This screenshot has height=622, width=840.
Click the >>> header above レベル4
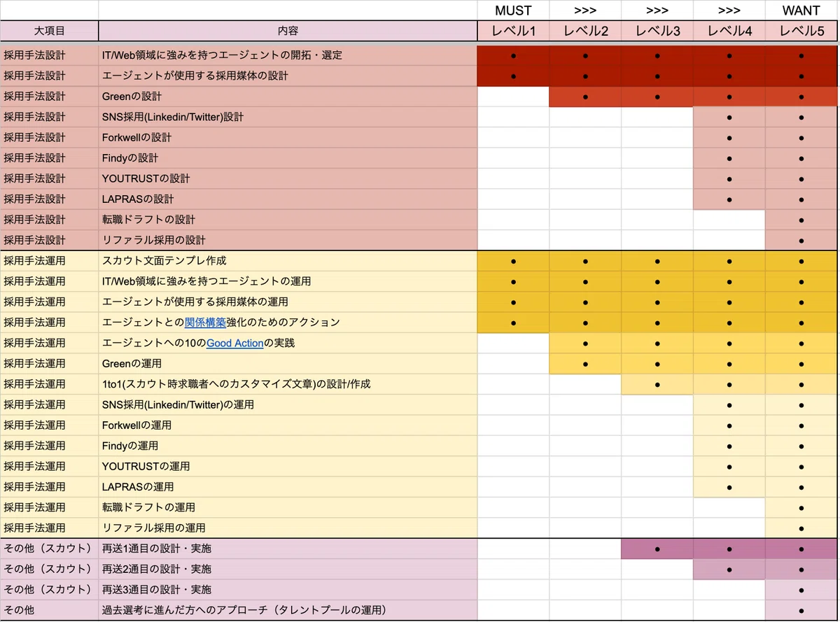[729, 10]
